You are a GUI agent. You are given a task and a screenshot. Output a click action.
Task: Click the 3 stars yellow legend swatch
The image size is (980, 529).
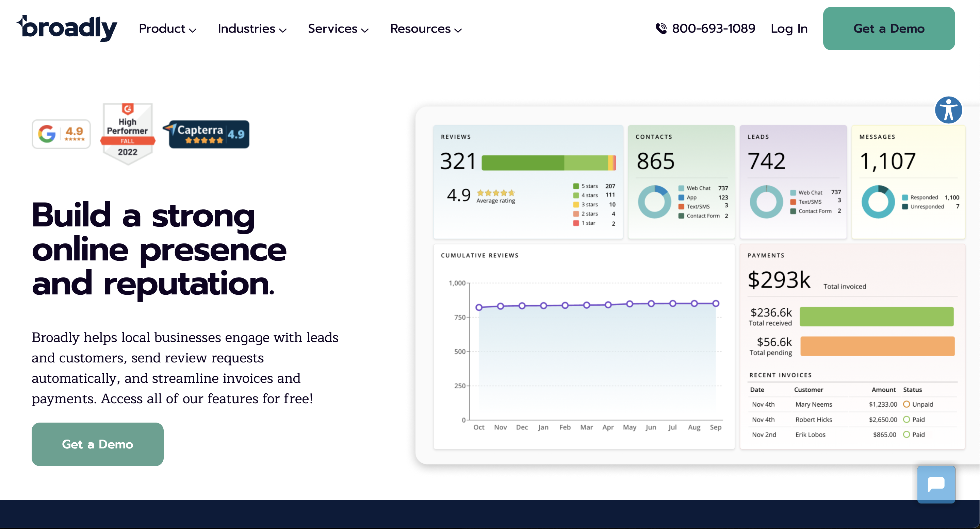tap(576, 204)
